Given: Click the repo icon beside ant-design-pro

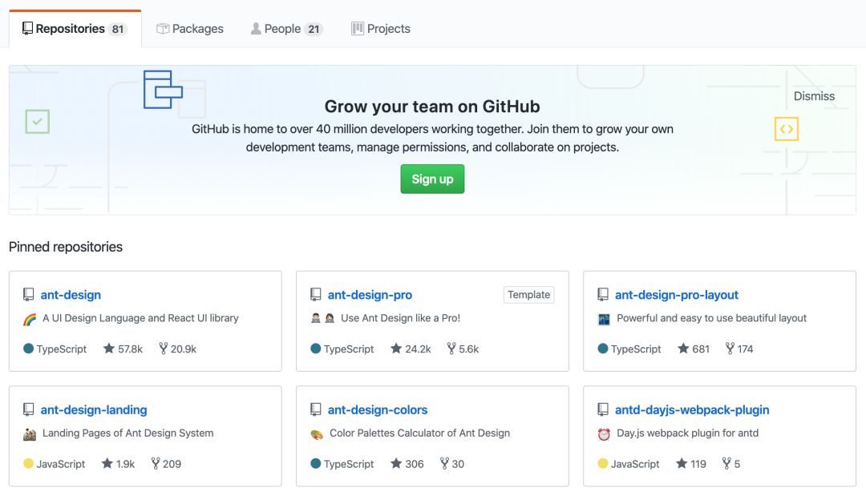Looking at the screenshot, I should [315, 295].
